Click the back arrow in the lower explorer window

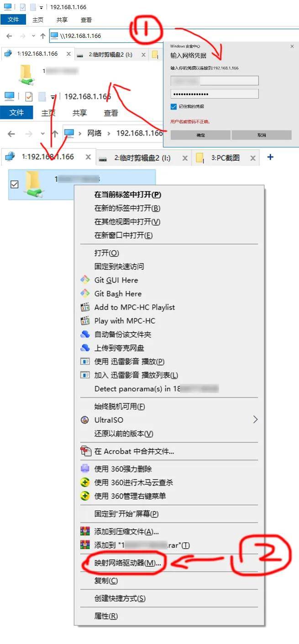pyautogui.click(x=11, y=134)
